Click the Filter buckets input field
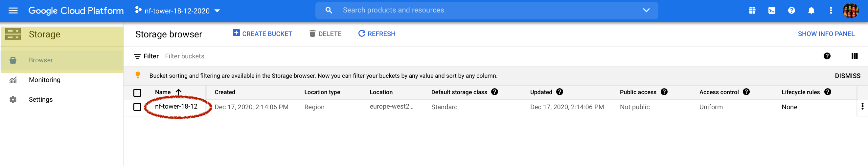 pyautogui.click(x=185, y=56)
